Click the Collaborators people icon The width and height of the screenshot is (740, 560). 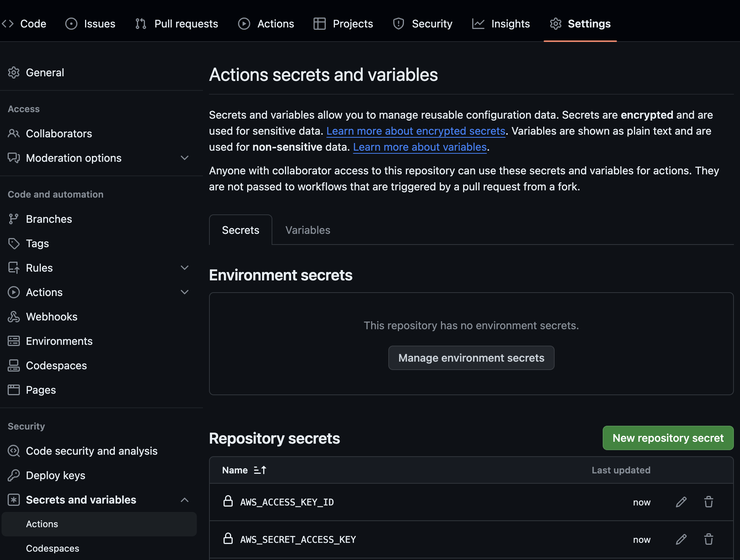click(x=14, y=134)
